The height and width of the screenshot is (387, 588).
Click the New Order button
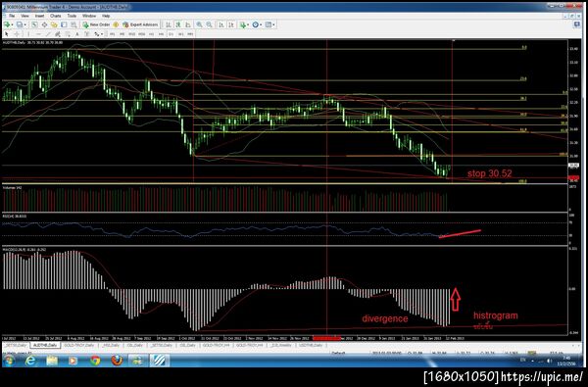96,24
